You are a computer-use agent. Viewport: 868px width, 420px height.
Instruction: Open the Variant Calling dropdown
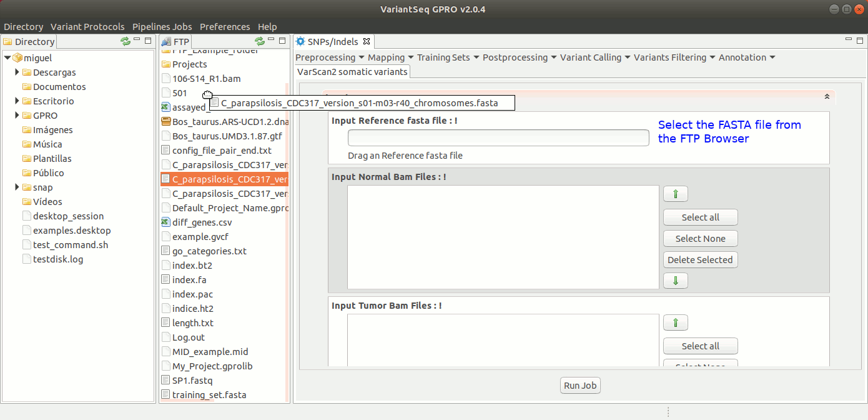pyautogui.click(x=594, y=57)
